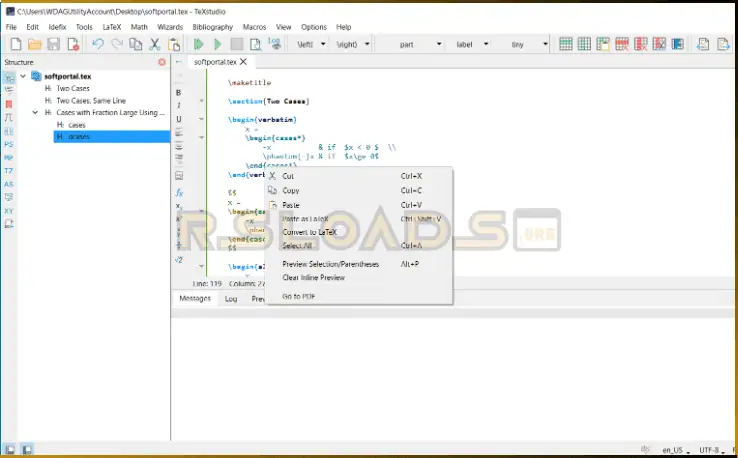
Task: Apply underline with the U editor icon
Action: tap(178, 119)
